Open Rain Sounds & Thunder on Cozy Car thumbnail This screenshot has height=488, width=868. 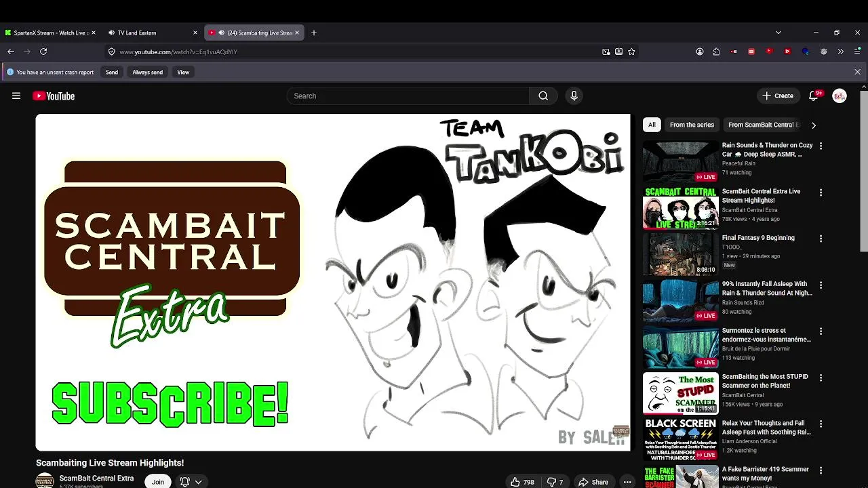tap(680, 161)
